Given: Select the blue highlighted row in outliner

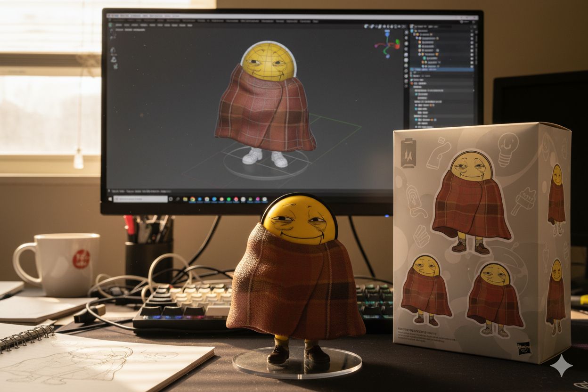Looking at the screenshot, I should click(441, 69).
